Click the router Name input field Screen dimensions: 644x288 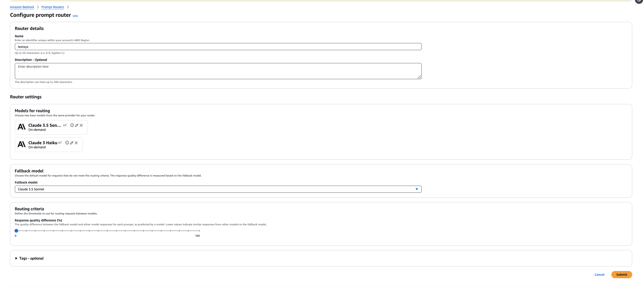[x=218, y=47]
